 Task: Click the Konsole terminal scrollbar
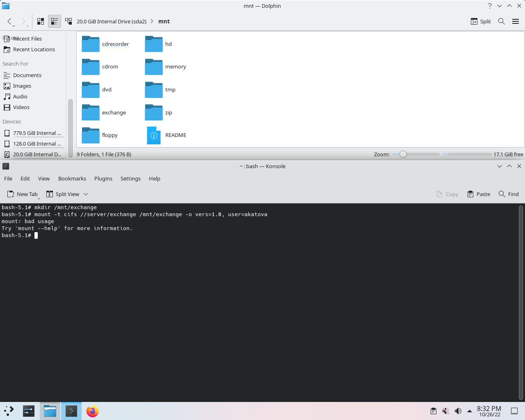pos(521,303)
